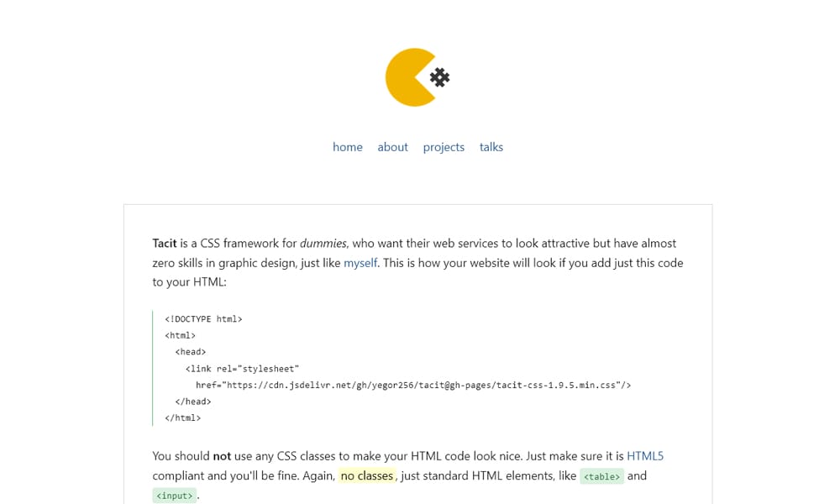Navigate to the projects page

(444, 147)
